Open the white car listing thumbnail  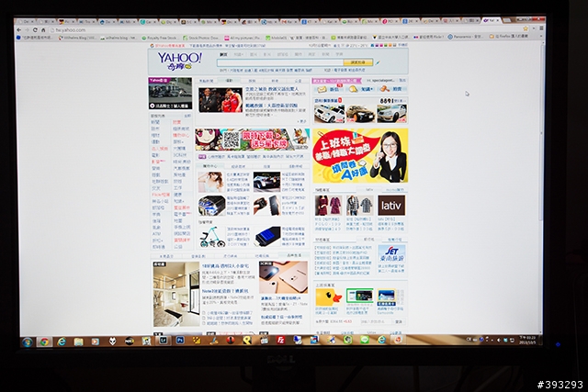coord(329,114)
